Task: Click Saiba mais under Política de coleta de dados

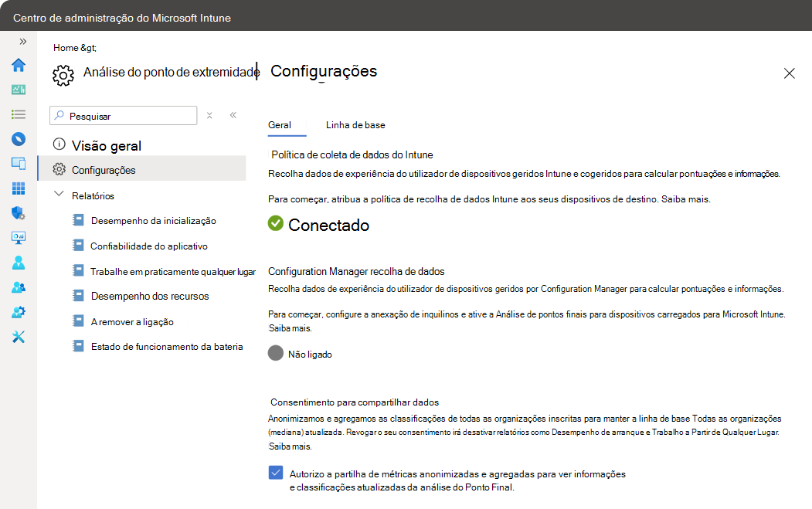Action: (x=685, y=199)
